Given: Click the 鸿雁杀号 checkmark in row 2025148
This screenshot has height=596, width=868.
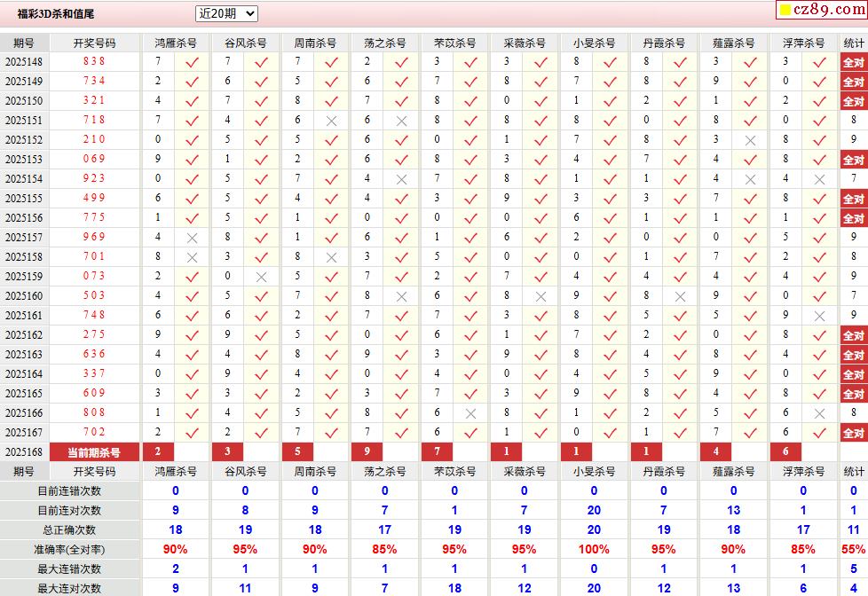Looking at the screenshot, I should point(192,63).
